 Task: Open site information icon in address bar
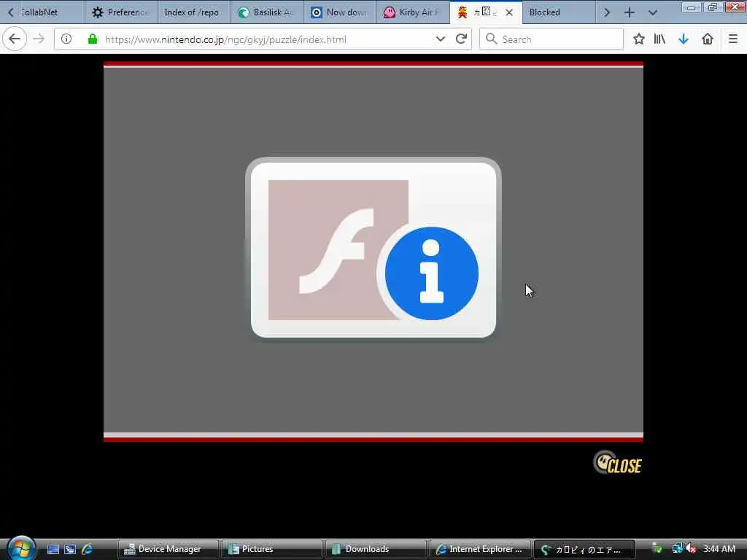click(x=66, y=39)
